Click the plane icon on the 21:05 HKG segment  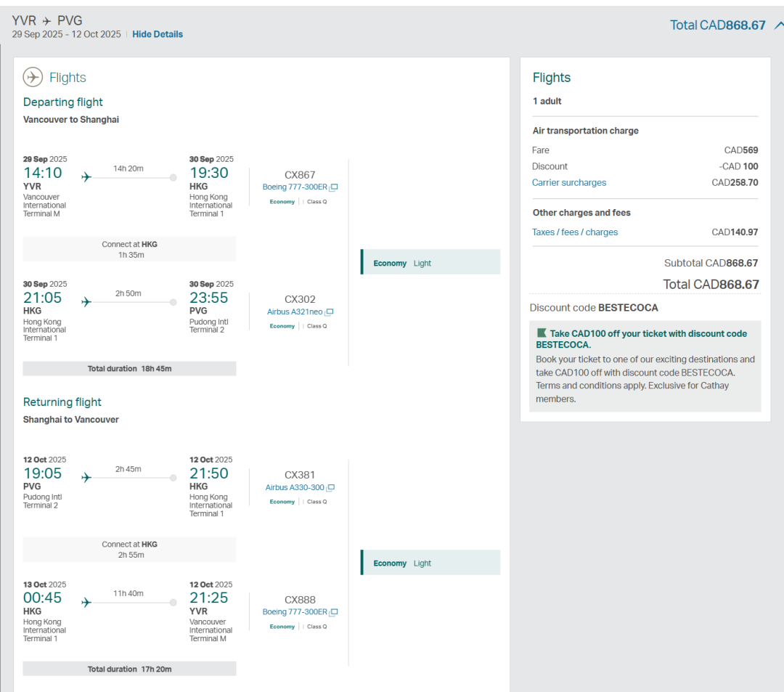[x=86, y=302]
